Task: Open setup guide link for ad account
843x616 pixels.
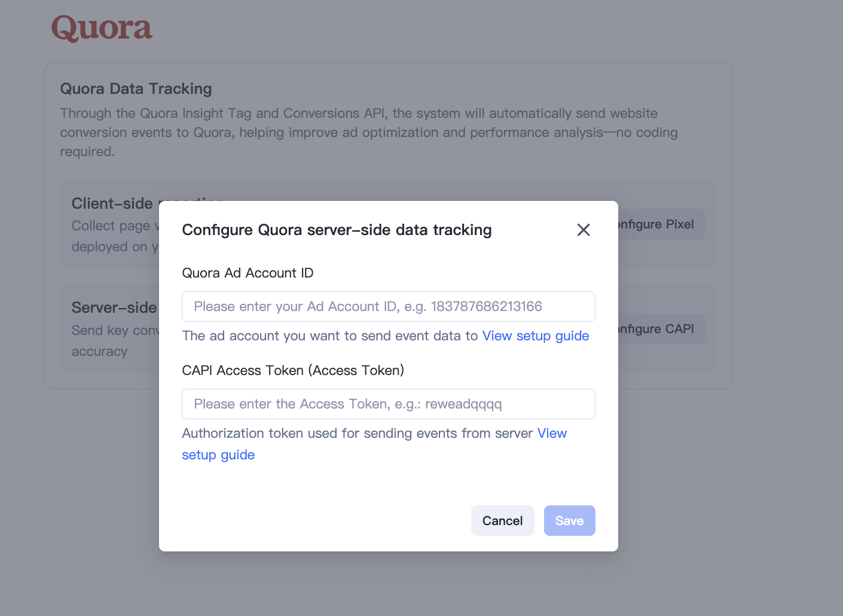Action: click(x=535, y=336)
